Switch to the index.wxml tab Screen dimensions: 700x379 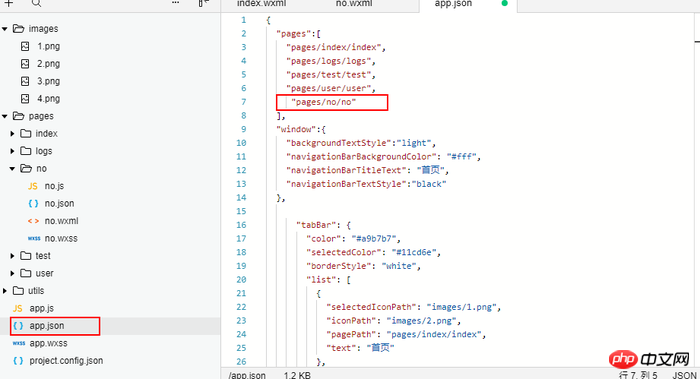pos(262,4)
